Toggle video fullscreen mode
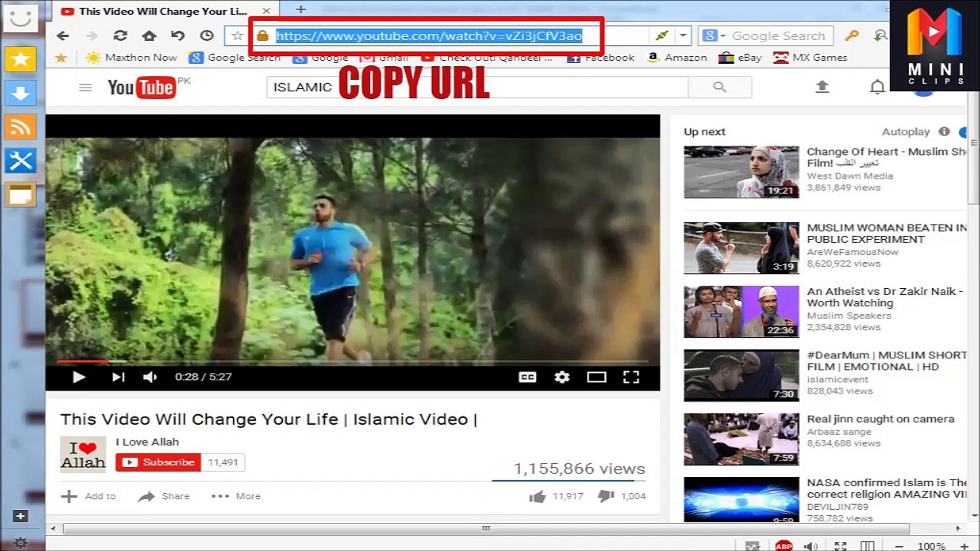The image size is (980, 551). click(x=631, y=377)
